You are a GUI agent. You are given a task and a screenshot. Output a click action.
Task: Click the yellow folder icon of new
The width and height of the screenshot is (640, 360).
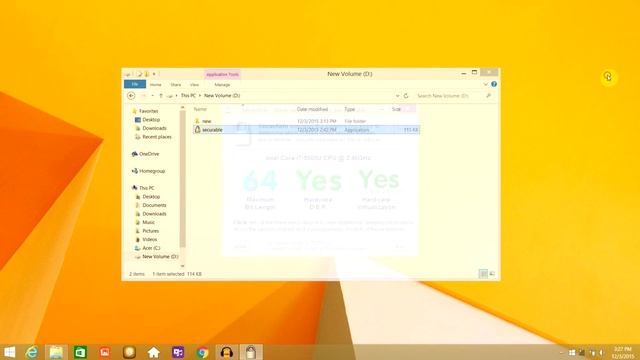197,121
